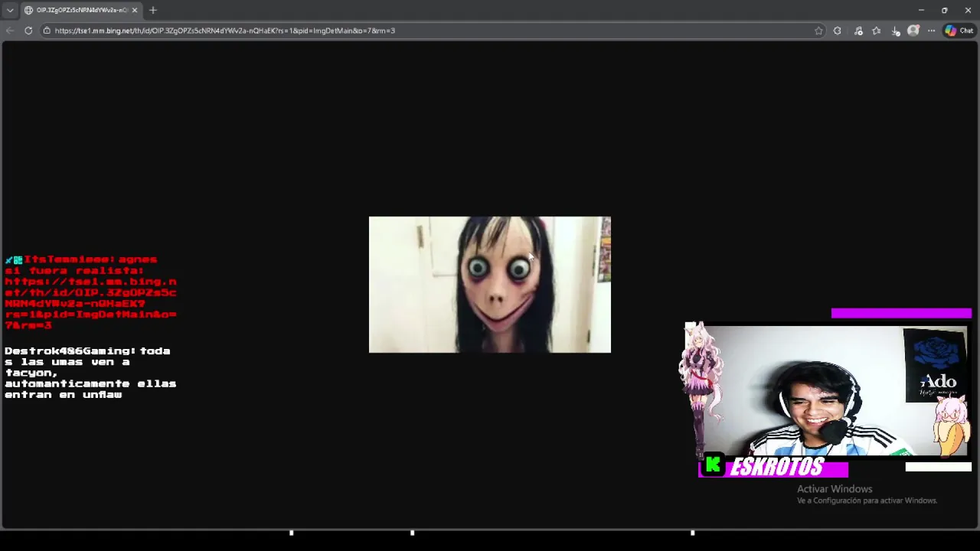This screenshot has width=980, height=551.
Task: Open the Copilot Chat button
Action: click(959, 31)
